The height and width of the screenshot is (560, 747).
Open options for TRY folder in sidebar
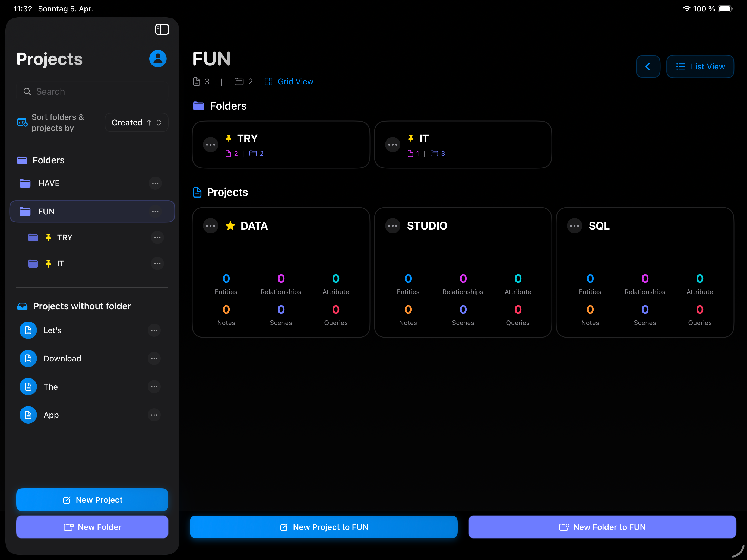click(x=157, y=238)
